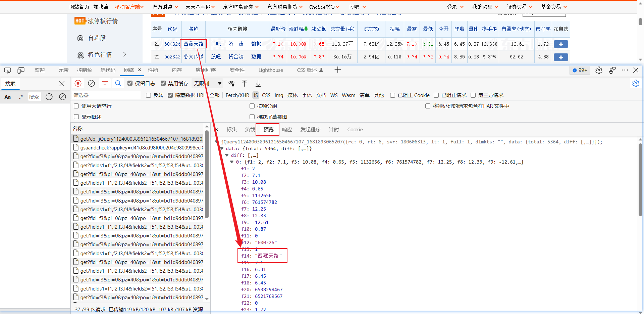Switch to 元素 tab

[63, 70]
